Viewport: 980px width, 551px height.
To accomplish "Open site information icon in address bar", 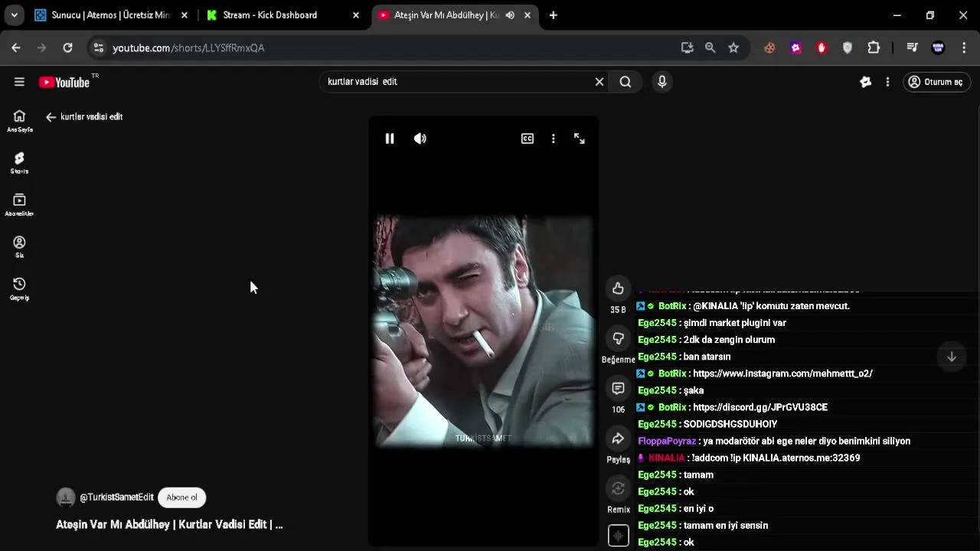I will pos(98,47).
